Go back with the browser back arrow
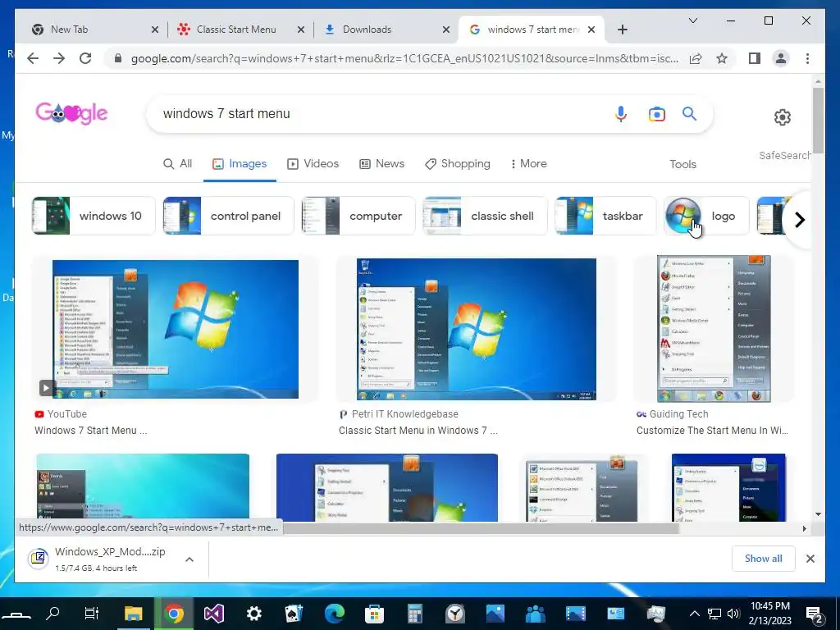This screenshot has width=840, height=630. tap(33, 58)
